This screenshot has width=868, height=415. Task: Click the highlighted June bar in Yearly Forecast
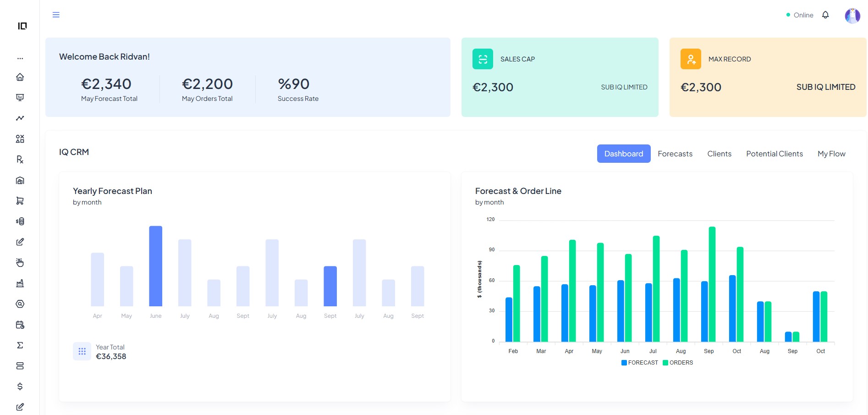click(x=155, y=266)
